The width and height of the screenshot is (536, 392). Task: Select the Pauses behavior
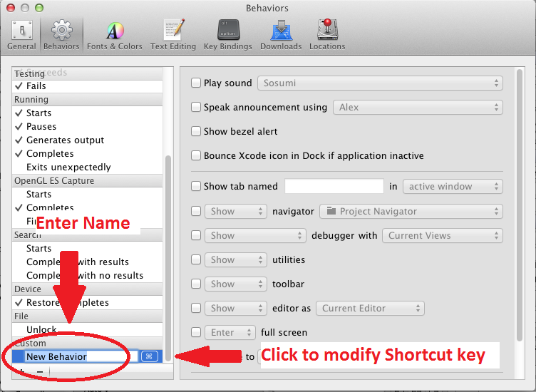87,126
